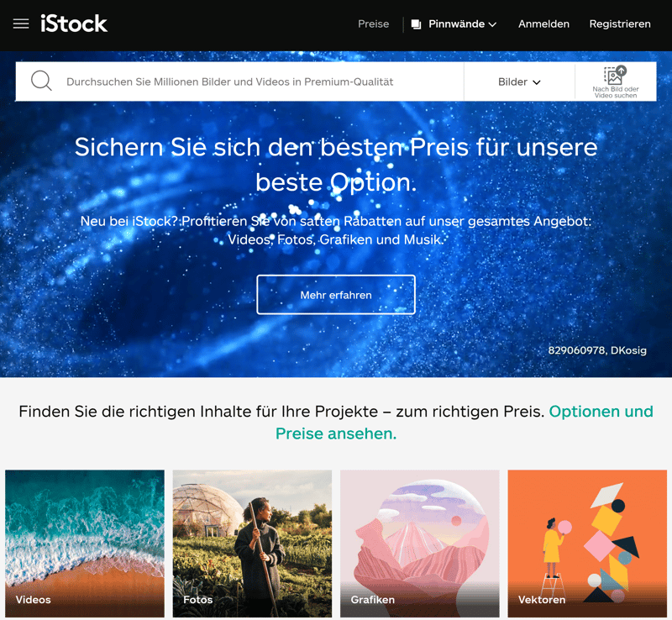The width and height of the screenshot is (672, 620).
Task: Click the Pinnwände boards icon
Action: tap(416, 24)
